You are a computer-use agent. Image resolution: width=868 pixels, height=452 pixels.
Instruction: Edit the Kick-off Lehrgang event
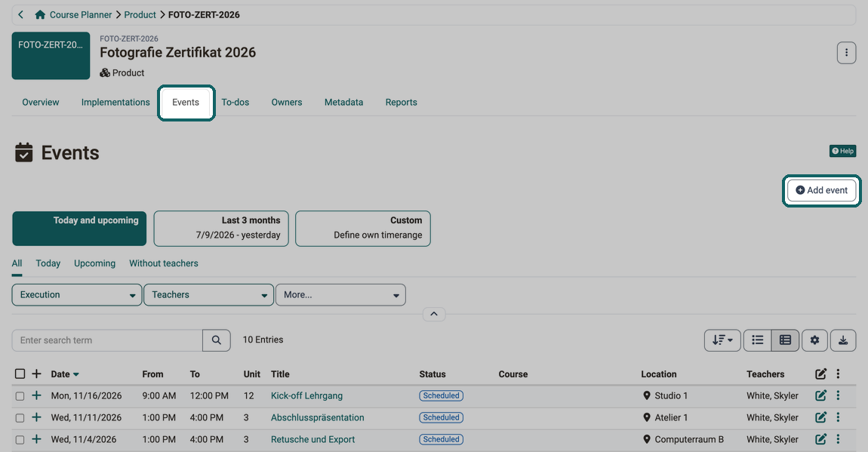point(820,395)
